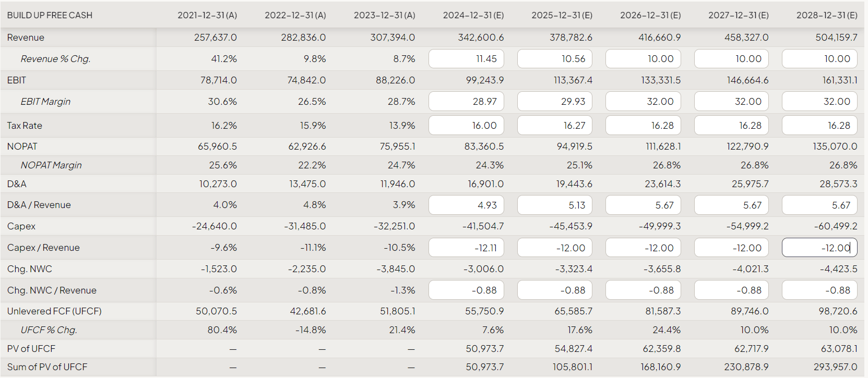The width and height of the screenshot is (868, 378).
Task: Select the 2024 Chg. NWC / Revenue input
Action: point(466,290)
